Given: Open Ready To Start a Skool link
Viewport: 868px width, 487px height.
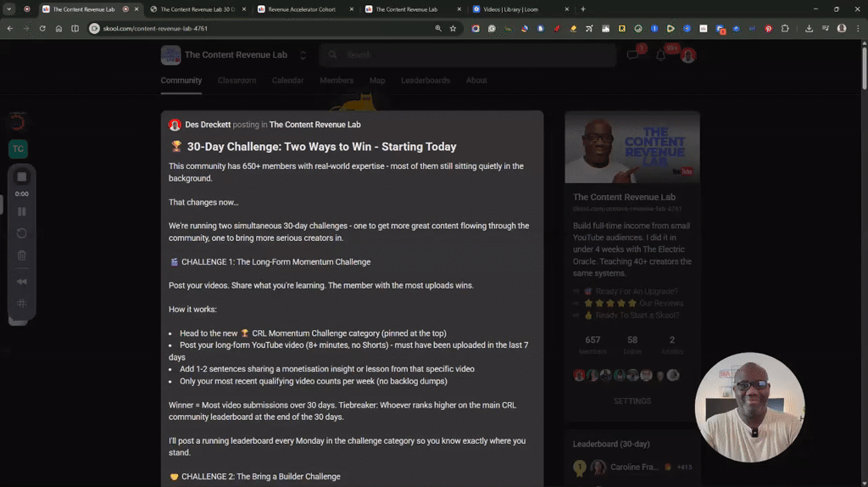Looking at the screenshot, I should [637, 316].
